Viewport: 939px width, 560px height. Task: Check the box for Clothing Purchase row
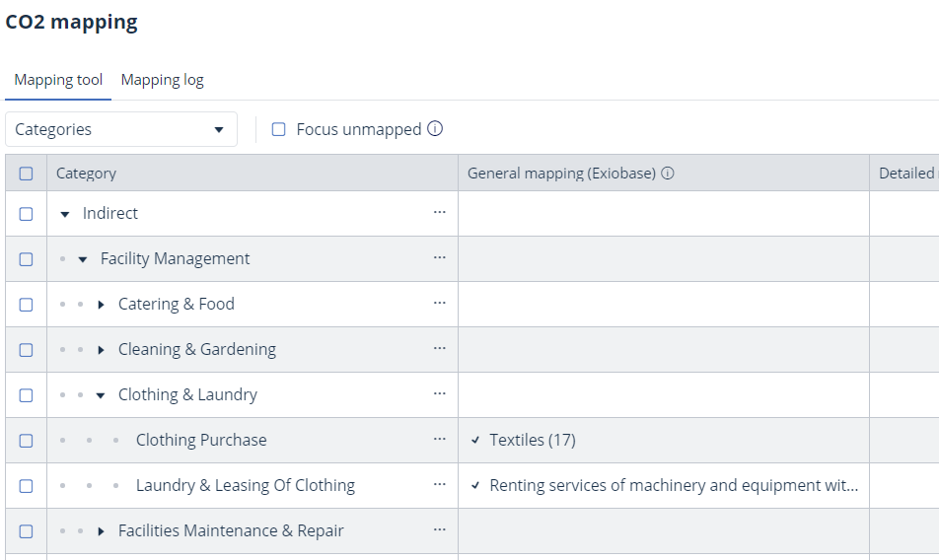[x=27, y=441]
